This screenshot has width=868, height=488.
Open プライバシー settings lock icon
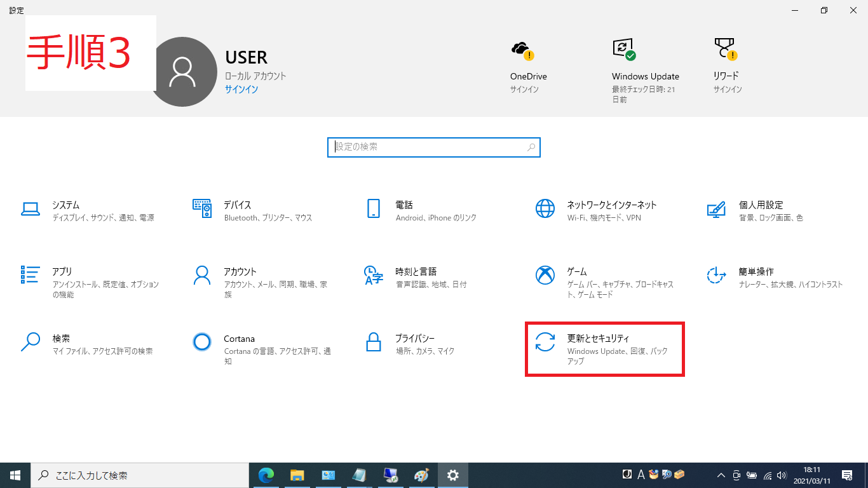373,342
